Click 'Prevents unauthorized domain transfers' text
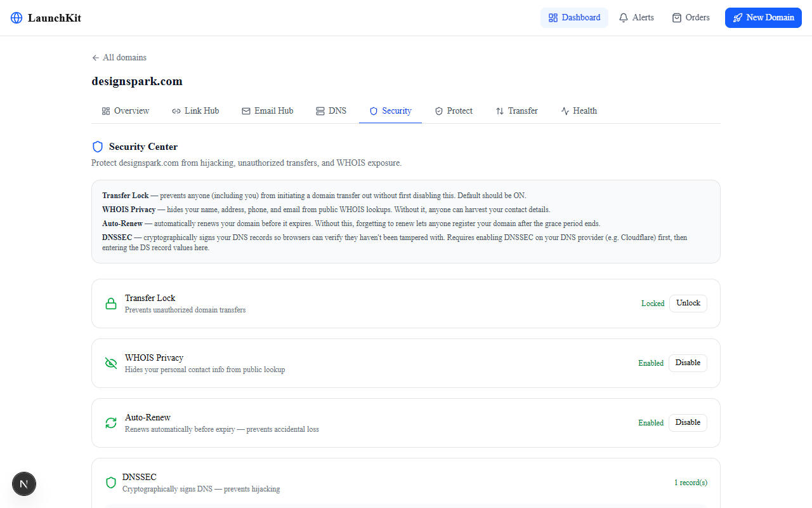 tap(185, 310)
